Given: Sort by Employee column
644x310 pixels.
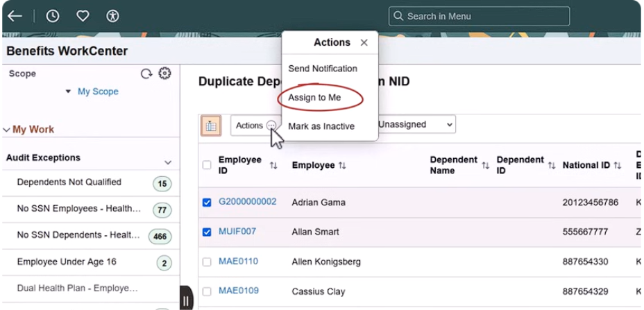Looking at the screenshot, I should point(342,166).
